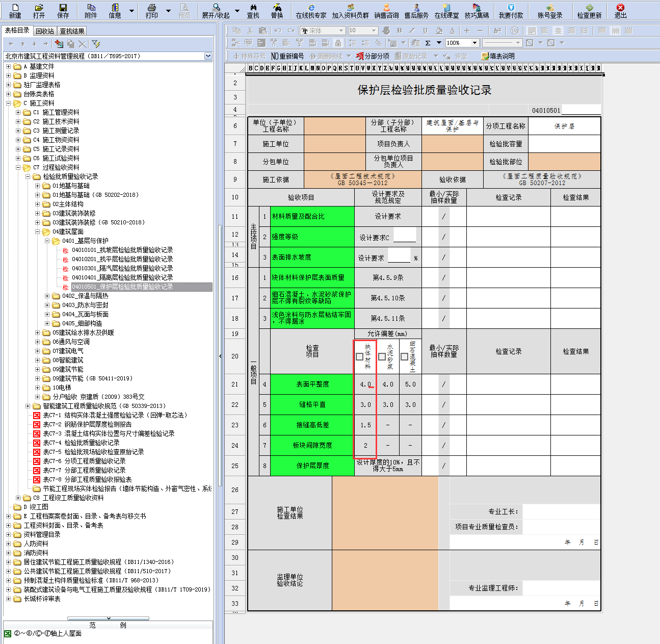
Task: Click the 施工单位检查结果 input area
Action: (385, 512)
